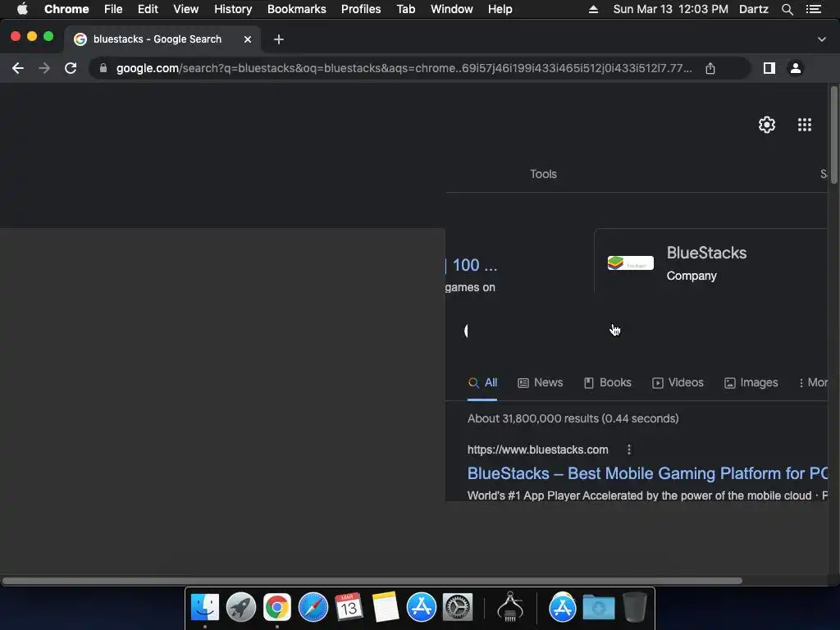Open Safari from the Dock
The image size is (840, 630).
point(313,607)
